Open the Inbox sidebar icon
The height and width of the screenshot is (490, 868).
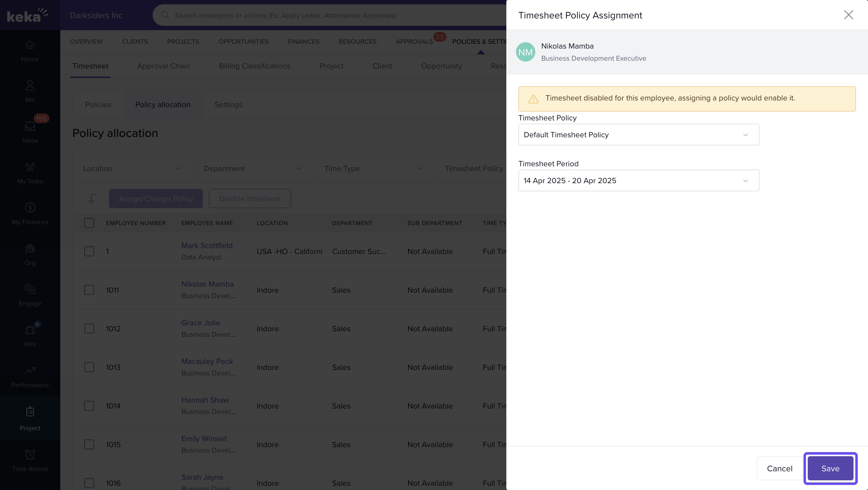pyautogui.click(x=30, y=126)
